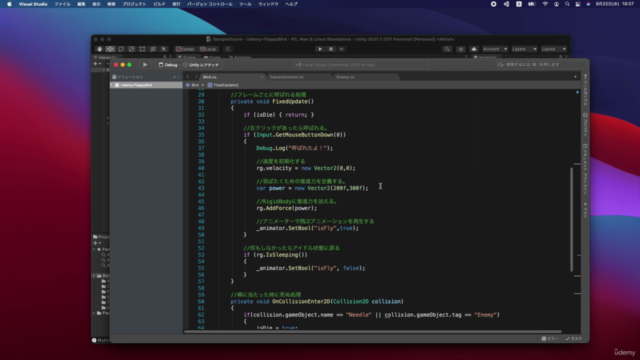Switch to the CameraControl.cs tab
Image resolution: width=640 pixels, height=360 pixels.
(287, 77)
